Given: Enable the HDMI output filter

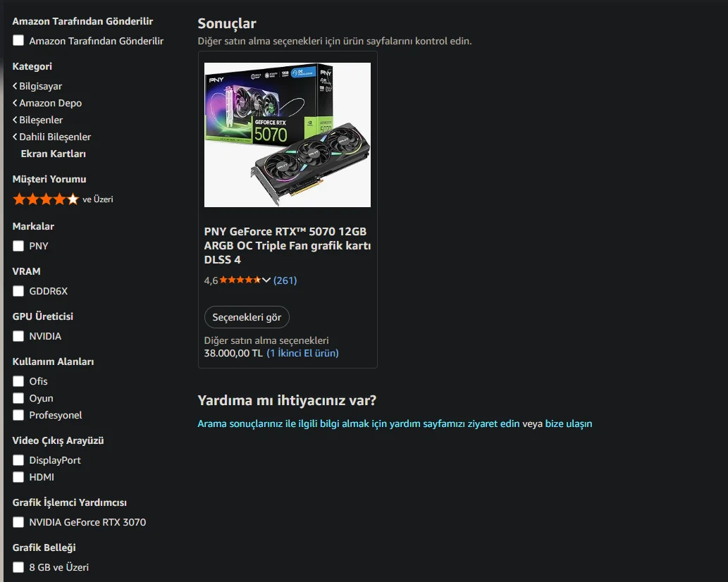Looking at the screenshot, I should pos(18,477).
